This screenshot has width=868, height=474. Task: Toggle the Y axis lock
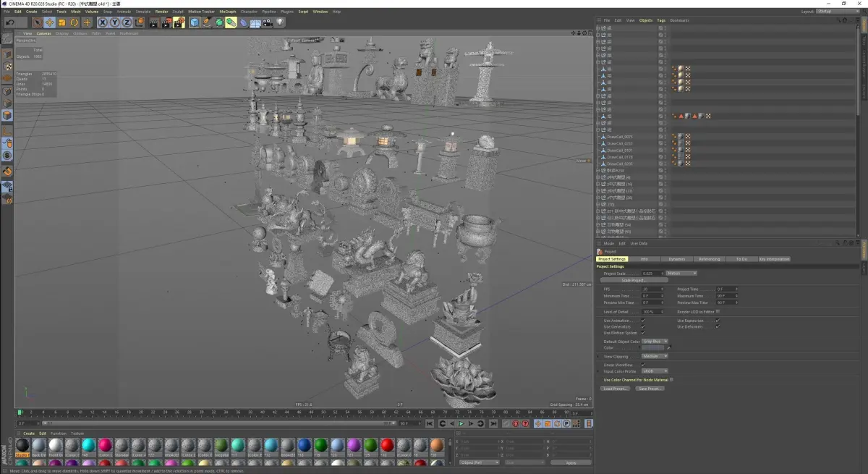pos(114,22)
